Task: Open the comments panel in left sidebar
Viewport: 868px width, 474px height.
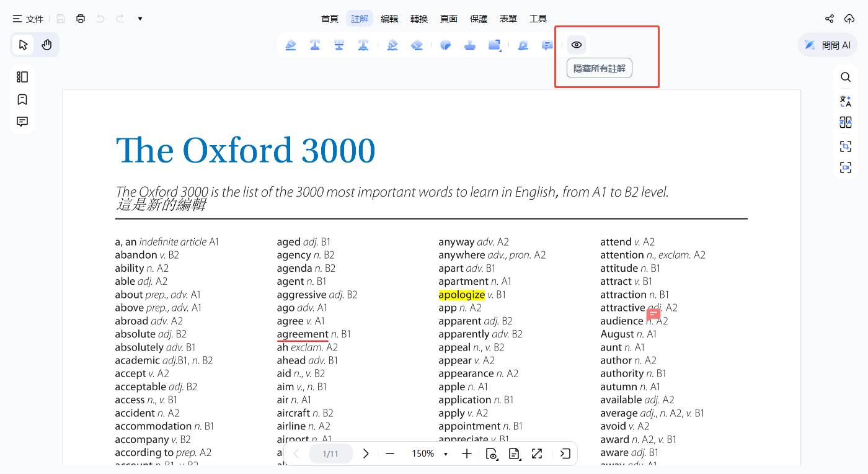Action: [x=22, y=122]
